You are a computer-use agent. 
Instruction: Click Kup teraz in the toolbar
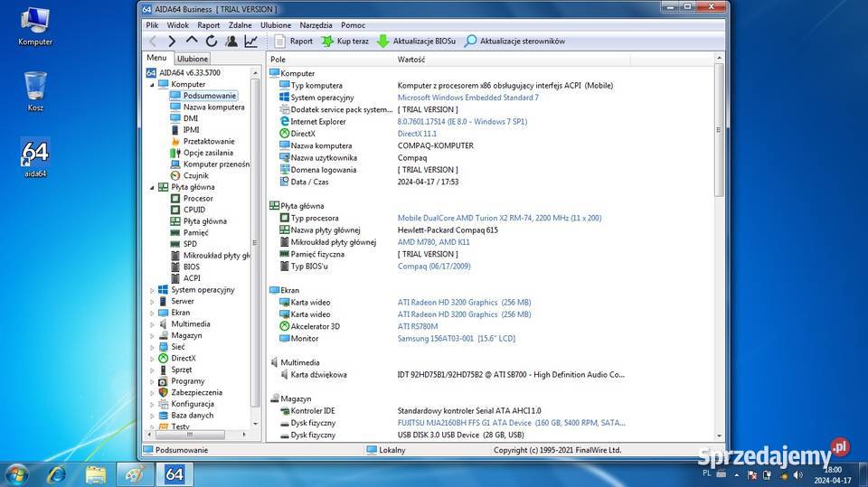point(344,41)
